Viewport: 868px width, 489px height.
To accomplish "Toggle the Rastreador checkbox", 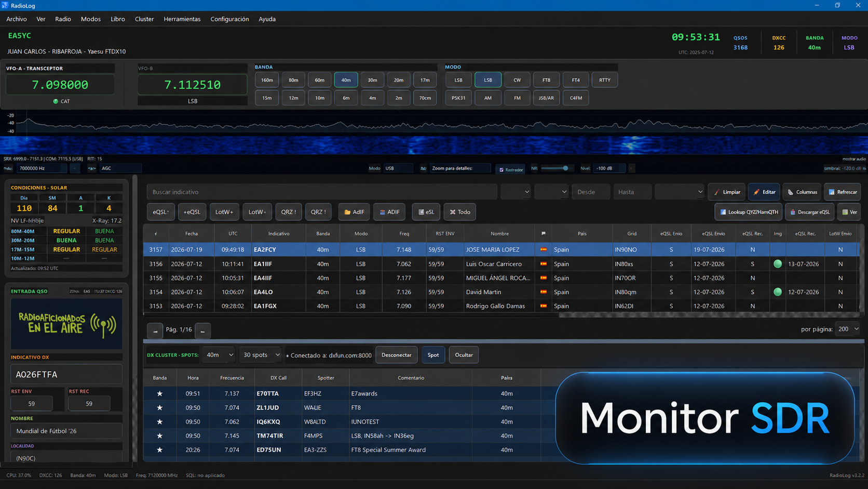I will (501, 170).
